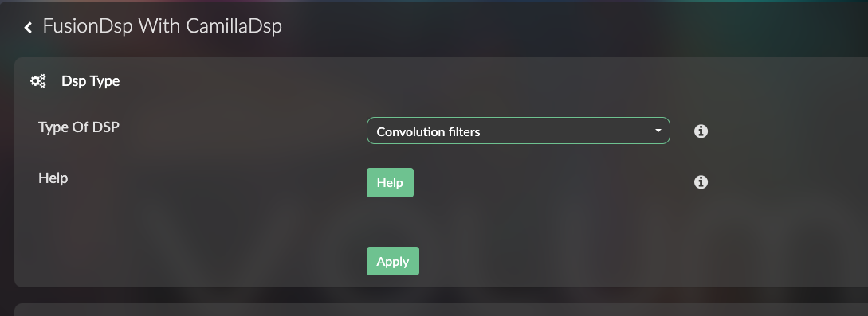Click the Dsp Type section heading

(90, 81)
